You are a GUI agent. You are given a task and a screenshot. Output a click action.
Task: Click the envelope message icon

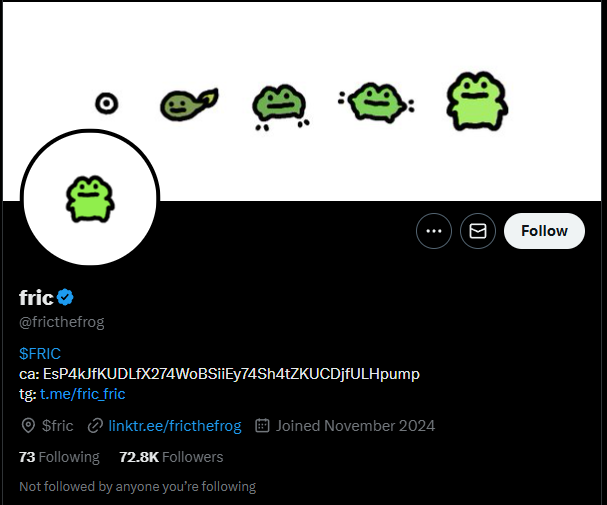[478, 231]
